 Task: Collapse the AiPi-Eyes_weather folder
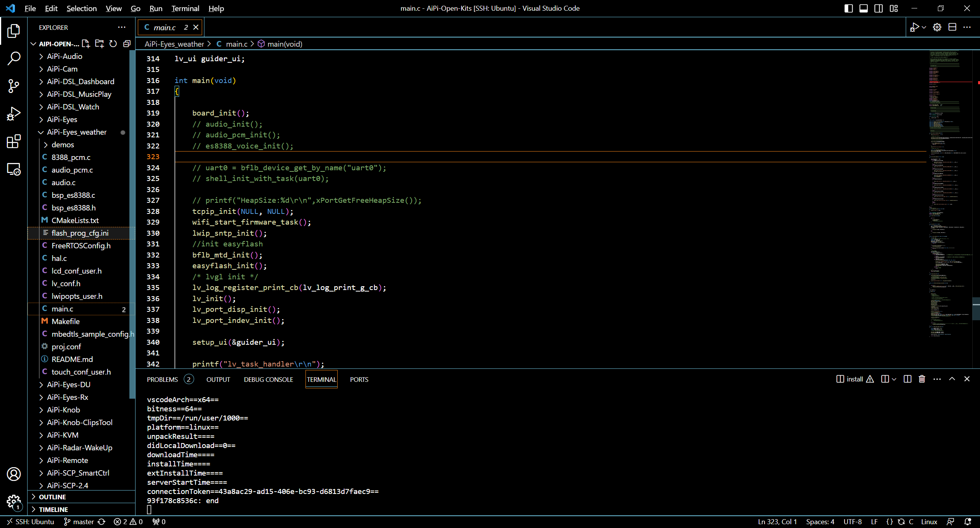(81, 132)
